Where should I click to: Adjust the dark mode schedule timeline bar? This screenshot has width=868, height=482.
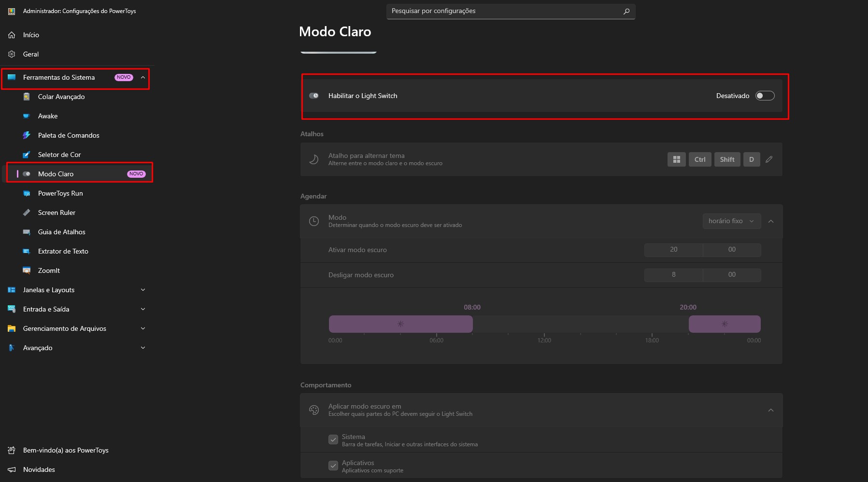point(400,324)
